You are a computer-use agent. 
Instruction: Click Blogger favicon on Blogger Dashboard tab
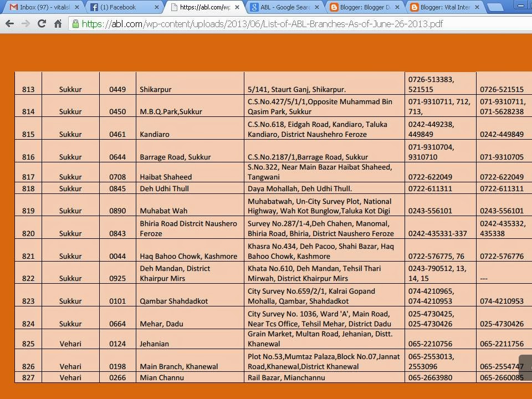pos(334,7)
